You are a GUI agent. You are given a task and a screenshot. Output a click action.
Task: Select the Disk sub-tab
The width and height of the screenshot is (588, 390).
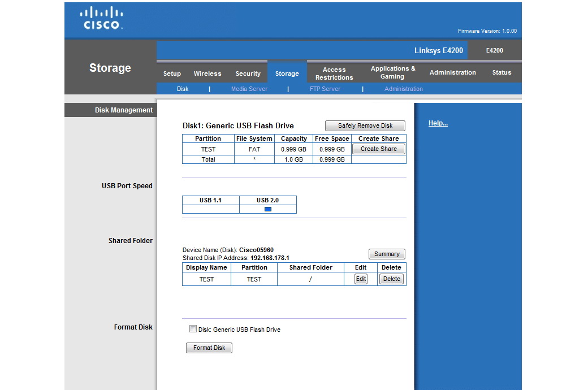[183, 89]
